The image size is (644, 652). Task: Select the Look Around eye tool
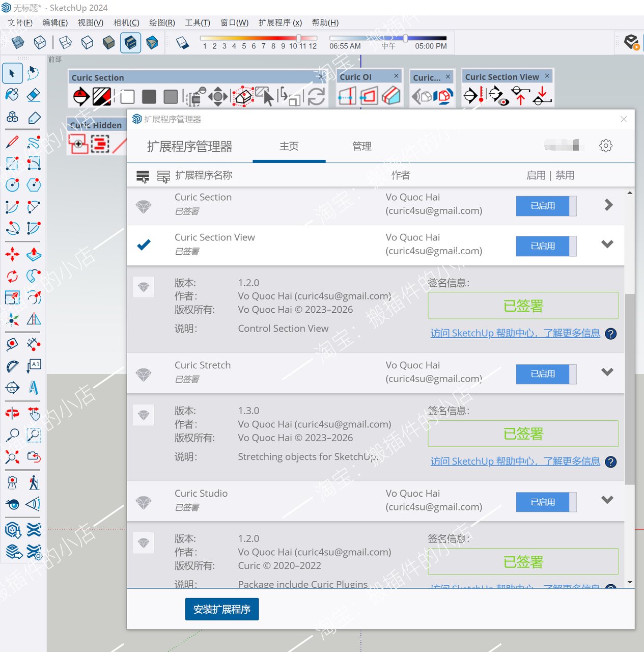coord(12,504)
